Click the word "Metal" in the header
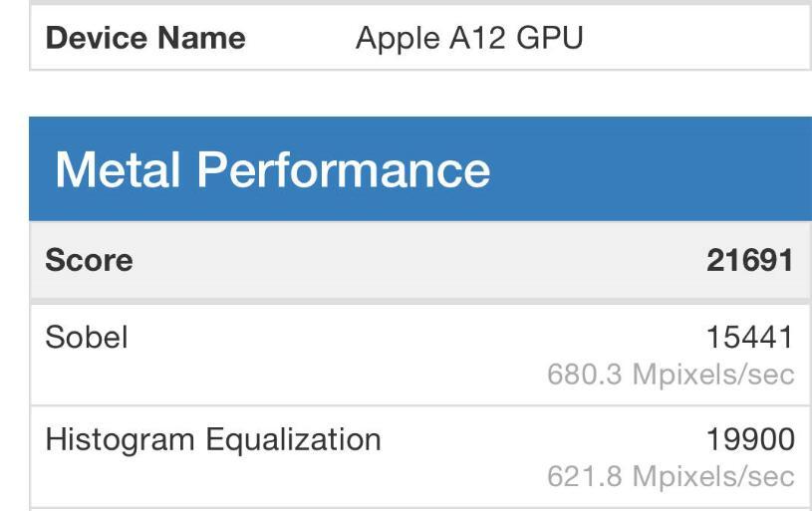 [118, 169]
